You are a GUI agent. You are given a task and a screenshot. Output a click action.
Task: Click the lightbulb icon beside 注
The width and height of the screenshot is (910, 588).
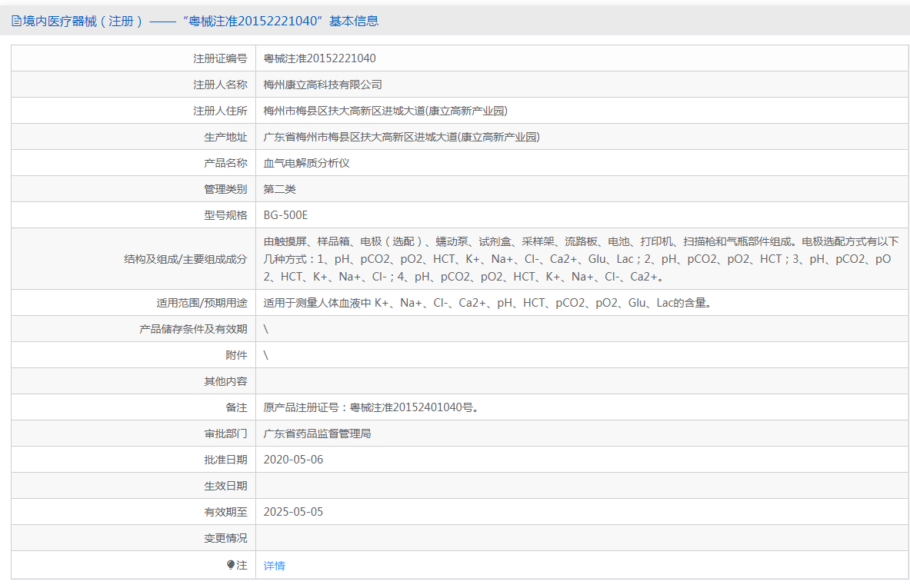231,565
